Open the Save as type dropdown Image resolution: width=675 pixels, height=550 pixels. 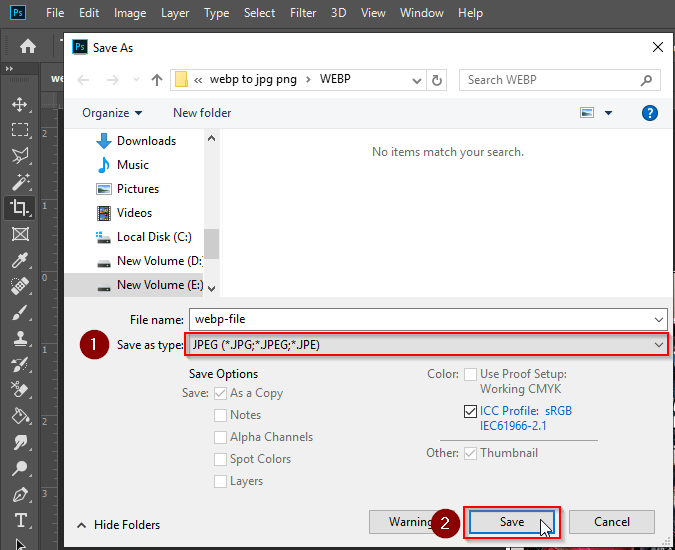(426, 345)
